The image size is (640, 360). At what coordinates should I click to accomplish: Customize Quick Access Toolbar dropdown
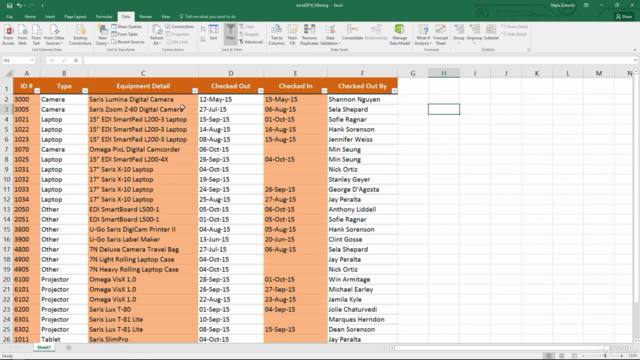[x=42, y=6]
